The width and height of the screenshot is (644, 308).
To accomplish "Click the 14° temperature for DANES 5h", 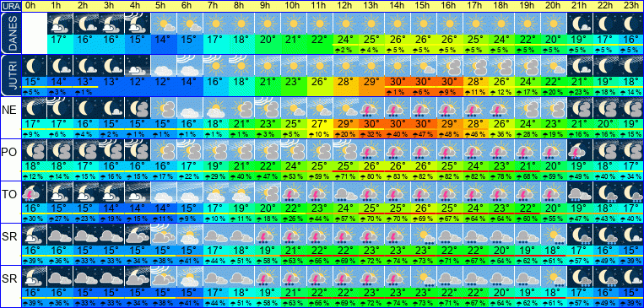I will pos(164,40).
